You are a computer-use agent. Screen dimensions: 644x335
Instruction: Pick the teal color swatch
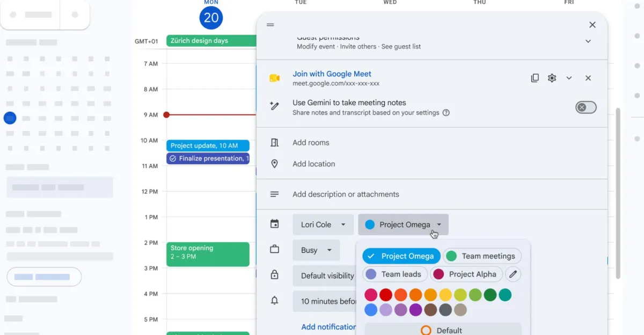tap(505, 295)
